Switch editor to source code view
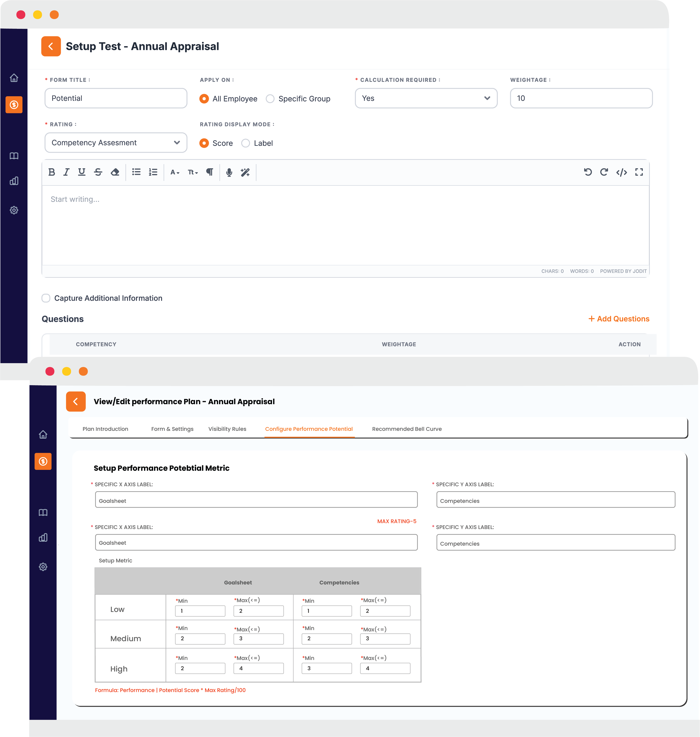Screen dimensions: 700x737 621,172
